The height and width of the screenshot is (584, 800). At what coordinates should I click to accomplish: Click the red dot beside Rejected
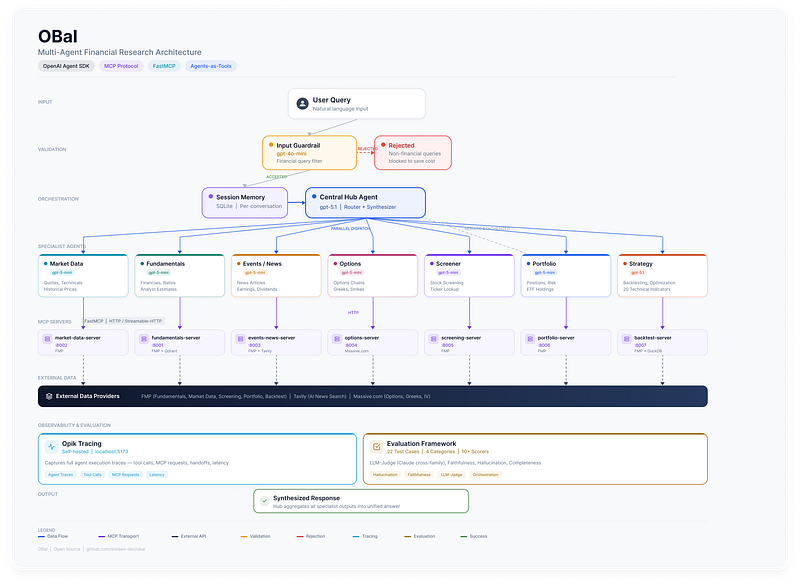pyautogui.click(x=383, y=145)
